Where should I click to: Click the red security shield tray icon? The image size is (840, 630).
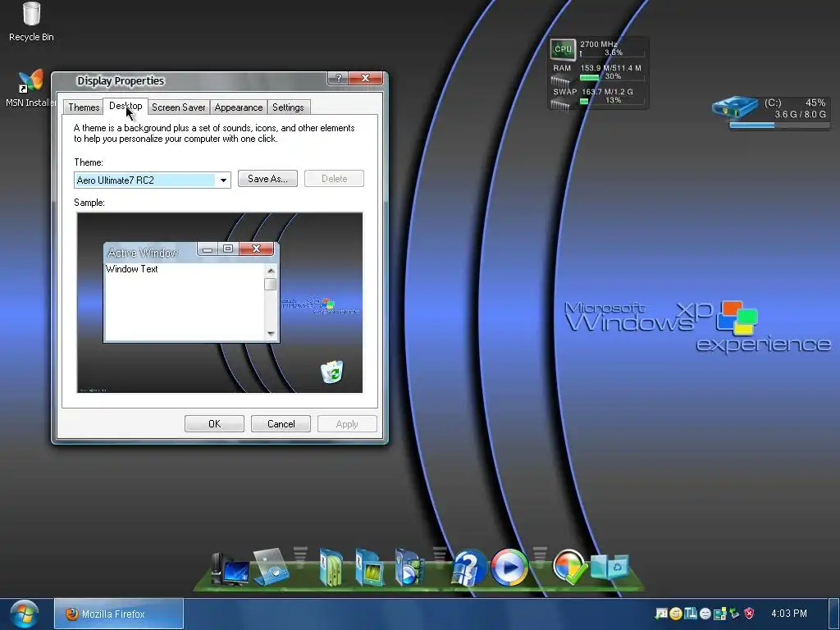tap(749, 614)
